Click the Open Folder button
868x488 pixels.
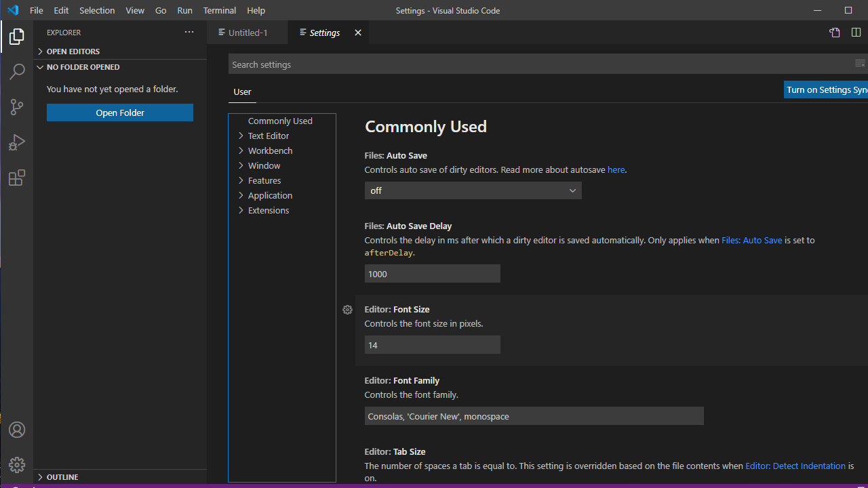[x=119, y=112]
